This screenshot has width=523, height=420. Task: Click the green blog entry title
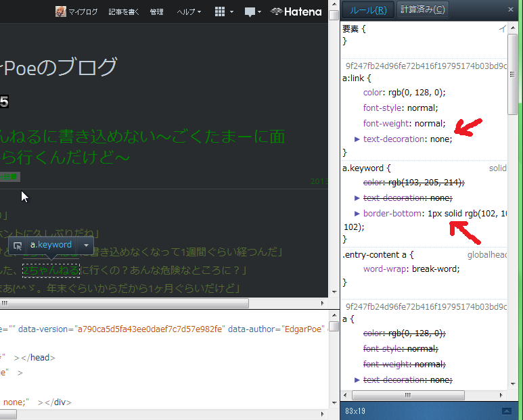(x=142, y=147)
